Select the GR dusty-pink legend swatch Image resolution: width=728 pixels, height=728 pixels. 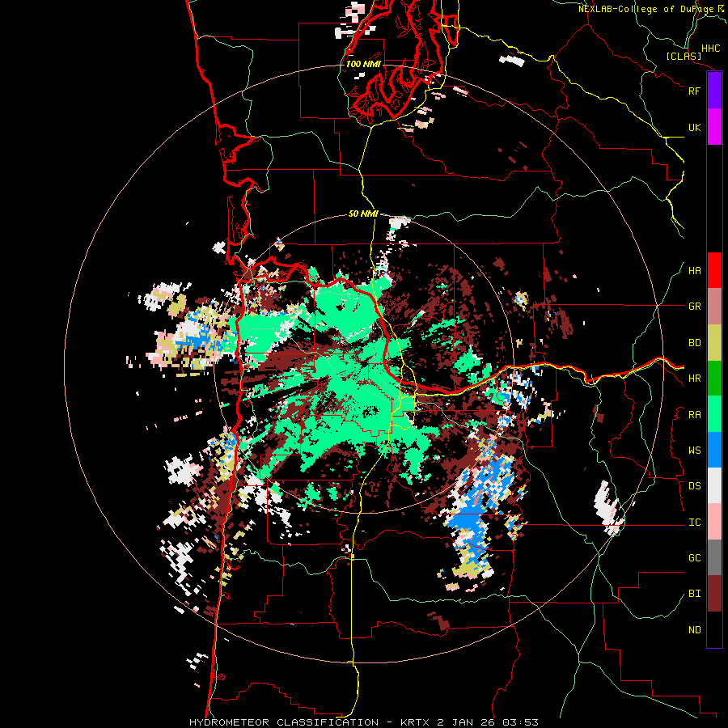coord(714,307)
